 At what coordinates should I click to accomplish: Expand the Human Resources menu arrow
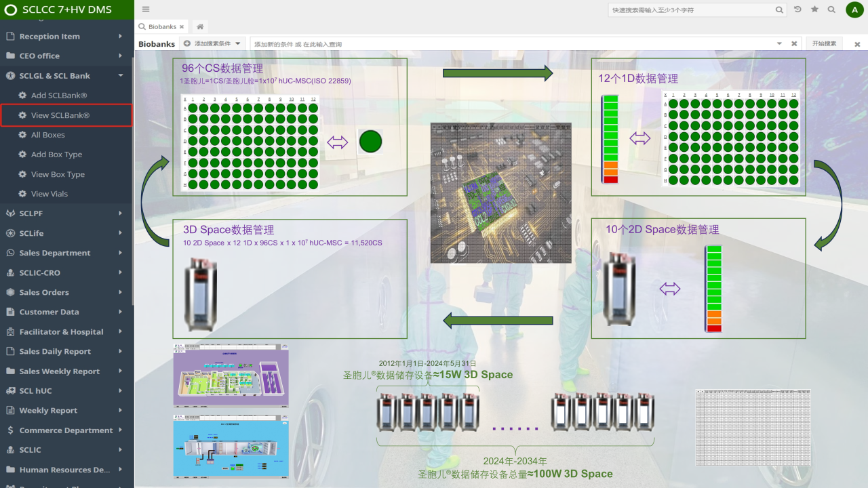point(120,470)
